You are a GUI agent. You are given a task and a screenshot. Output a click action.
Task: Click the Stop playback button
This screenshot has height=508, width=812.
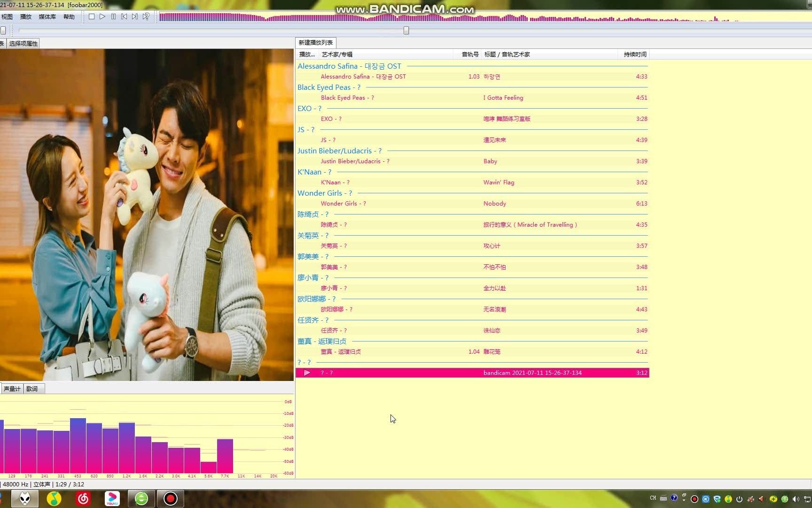pos(92,17)
